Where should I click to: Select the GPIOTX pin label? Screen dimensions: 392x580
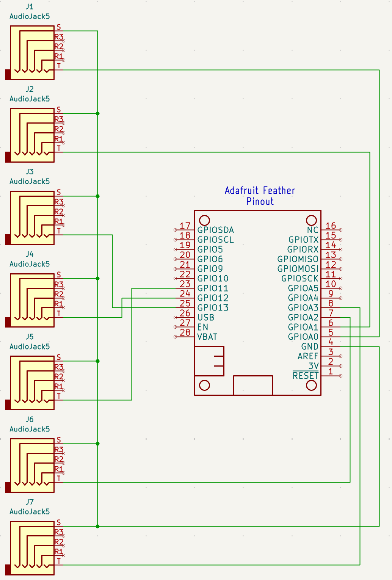click(304, 240)
